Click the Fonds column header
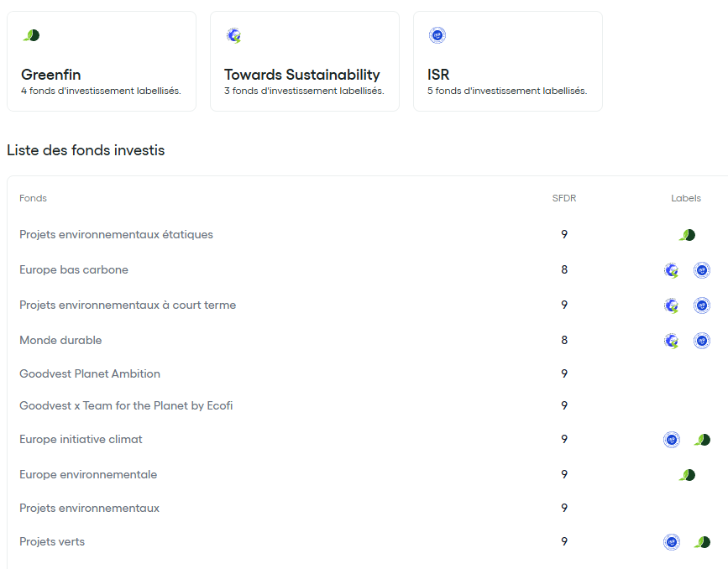Image resolution: width=728 pixels, height=569 pixels. click(x=33, y=198)
